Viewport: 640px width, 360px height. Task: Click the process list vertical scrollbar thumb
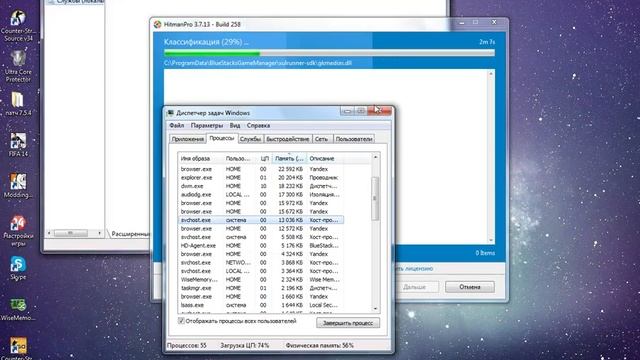(376, 198)
